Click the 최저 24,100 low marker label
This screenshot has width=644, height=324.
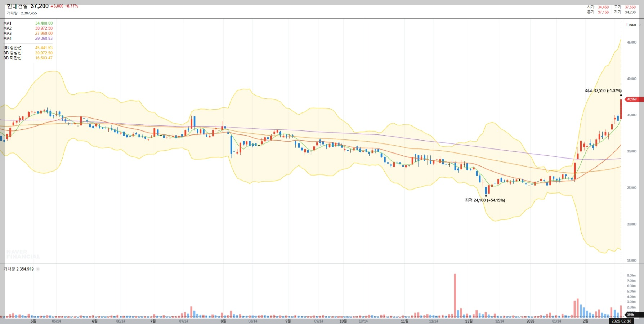pos(485,200)
